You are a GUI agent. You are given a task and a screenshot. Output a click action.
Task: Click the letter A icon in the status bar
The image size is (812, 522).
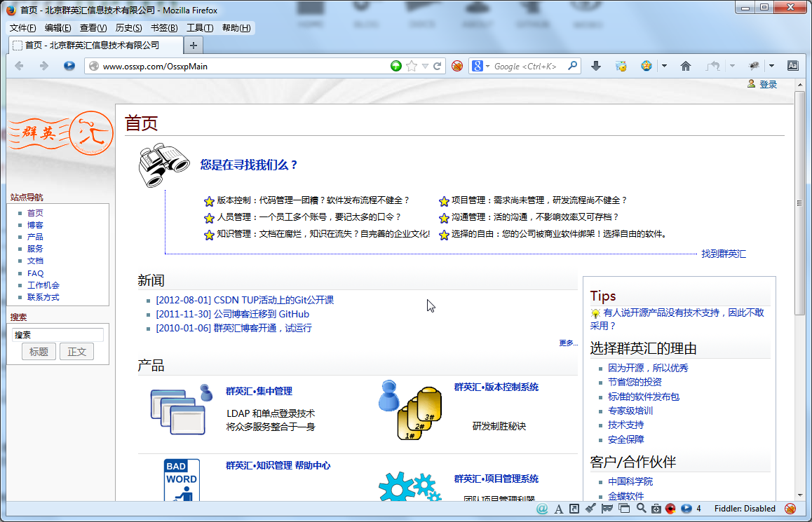[x=558, y=509]
